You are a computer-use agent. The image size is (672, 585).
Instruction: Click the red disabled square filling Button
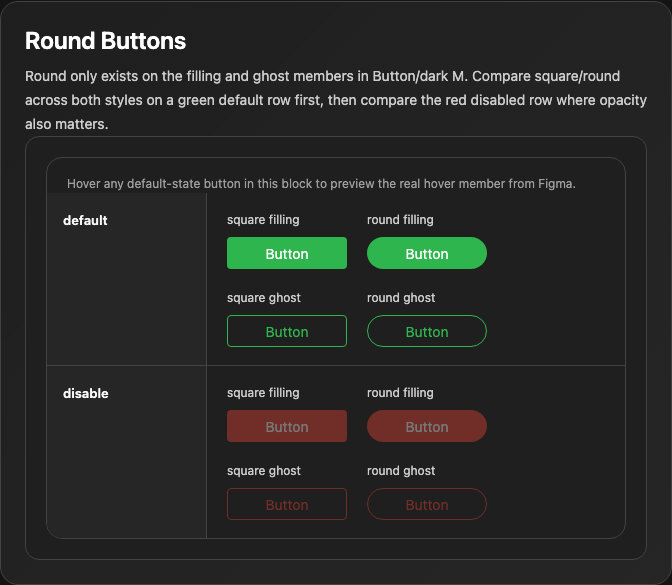[x=287, y=426]
